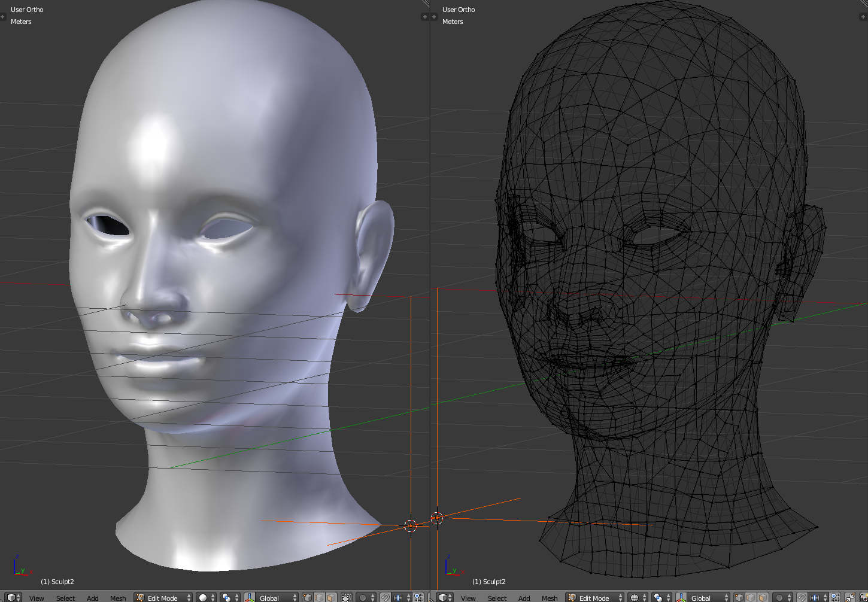Viewport: 868px width, 602px height.
Task: Open Global orientation dropdown in right viewport
Action: click(x=709, y=597)
